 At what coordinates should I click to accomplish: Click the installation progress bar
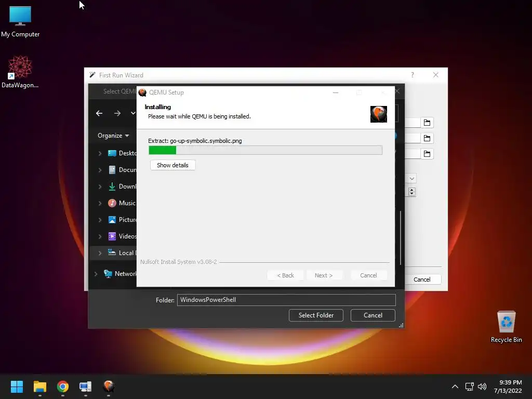click(265, 150)
